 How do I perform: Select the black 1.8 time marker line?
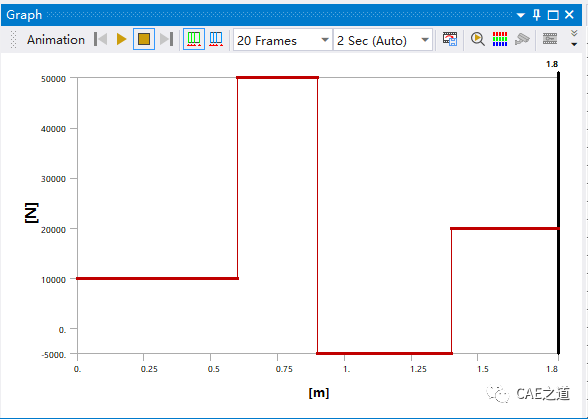558,212
